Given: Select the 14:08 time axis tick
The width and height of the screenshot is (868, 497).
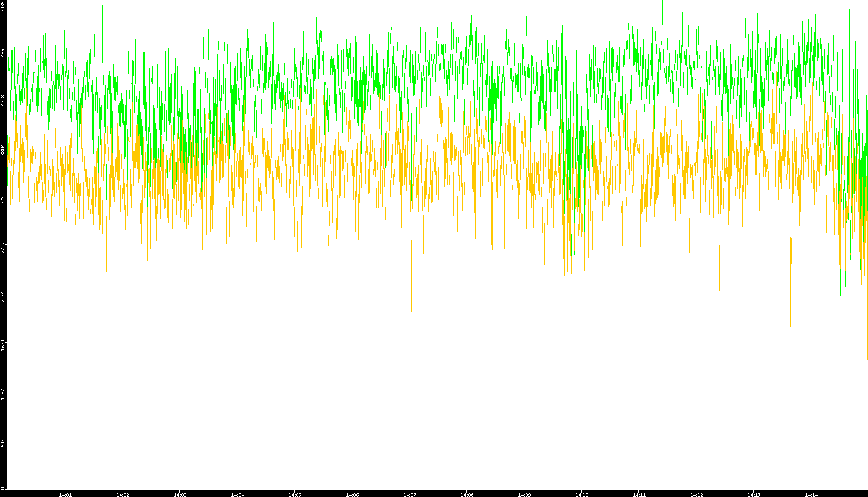Looking at the screenshot, I should point(467,494).
